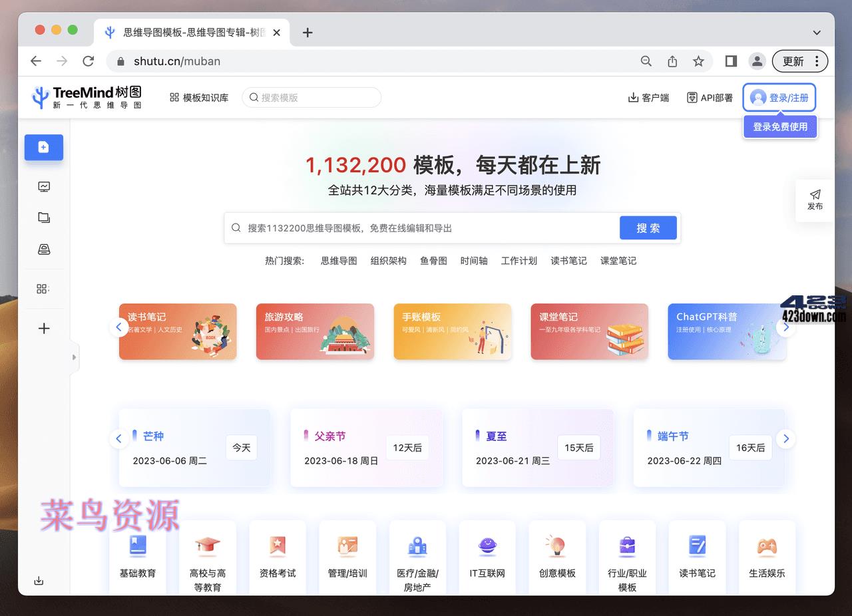This screenshot has height=616, width=852.
Task: Open the charts icon in left sidebar
Action: click(x=44, y=187)
